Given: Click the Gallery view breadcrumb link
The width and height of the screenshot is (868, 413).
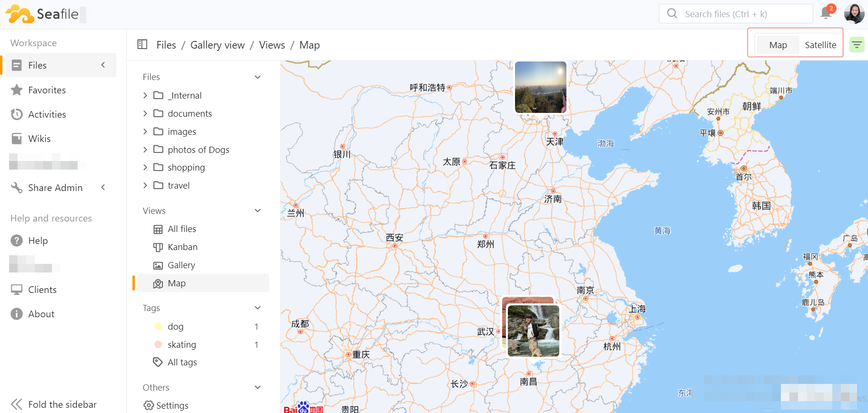Looking at the screenshot, I should 217,45.
